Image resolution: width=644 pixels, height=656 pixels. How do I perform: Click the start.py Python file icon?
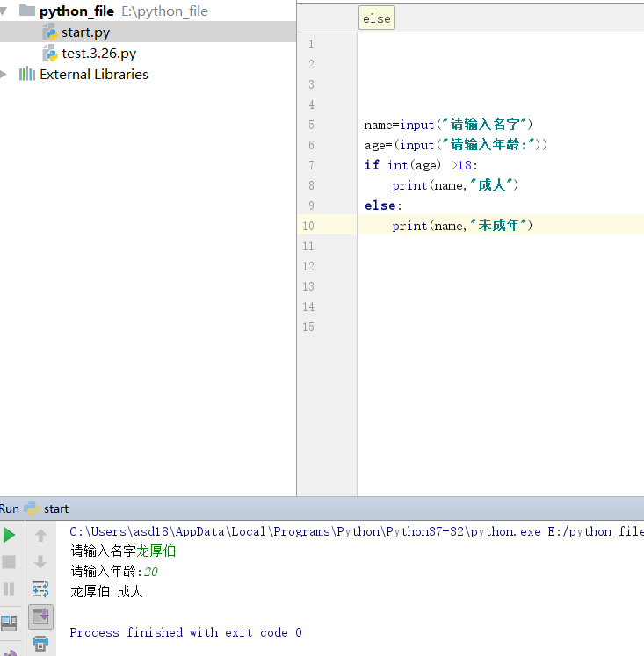(50, 32)
